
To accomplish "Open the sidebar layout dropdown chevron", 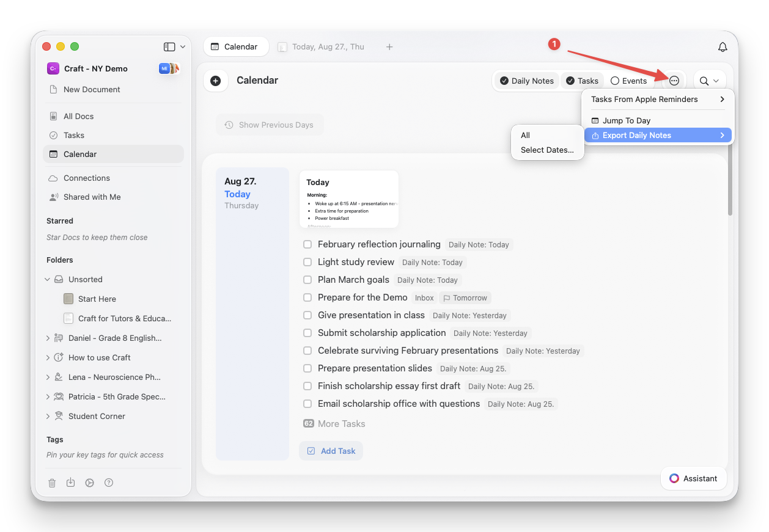I will (x=182, y=47).
